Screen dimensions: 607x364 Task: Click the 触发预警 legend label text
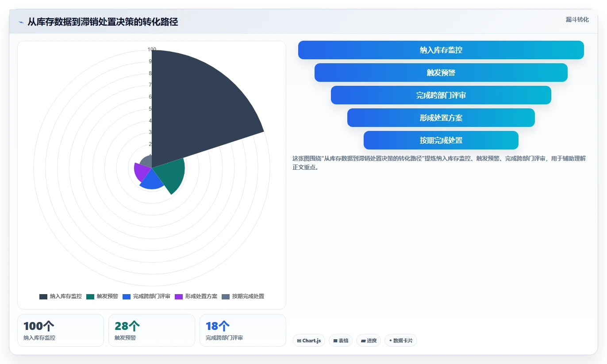click(x=108, y=296)
